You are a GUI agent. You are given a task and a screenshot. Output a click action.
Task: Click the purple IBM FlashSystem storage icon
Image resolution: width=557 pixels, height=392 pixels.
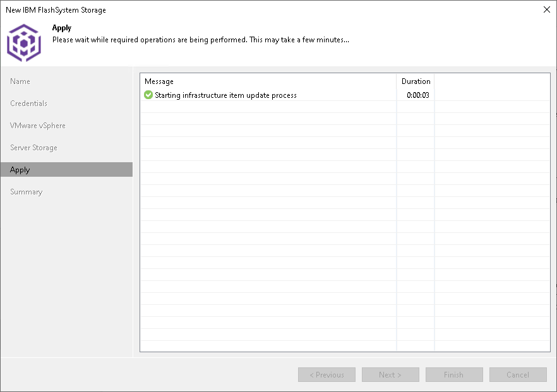click(24, 43)
